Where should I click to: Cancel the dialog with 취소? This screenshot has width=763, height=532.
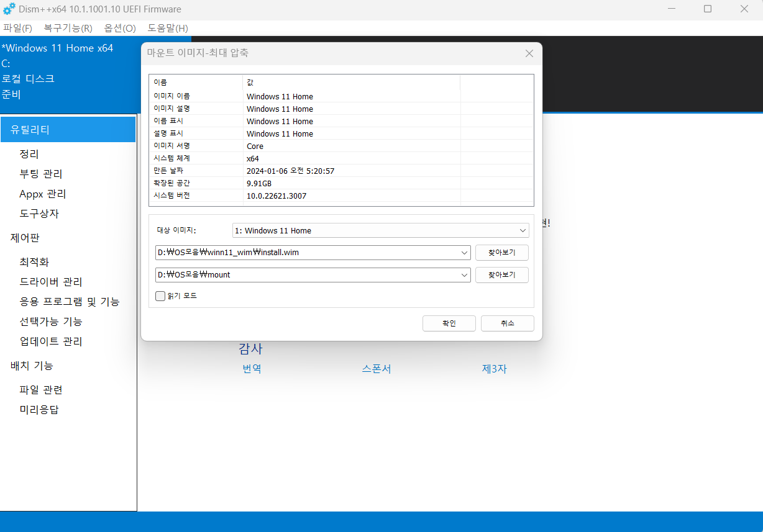[507, 323]
